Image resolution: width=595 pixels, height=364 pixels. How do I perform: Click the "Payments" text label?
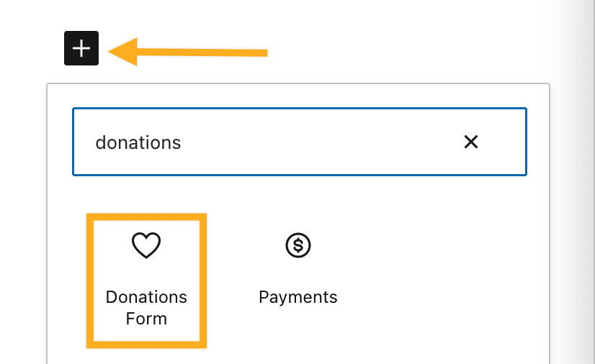297,296
